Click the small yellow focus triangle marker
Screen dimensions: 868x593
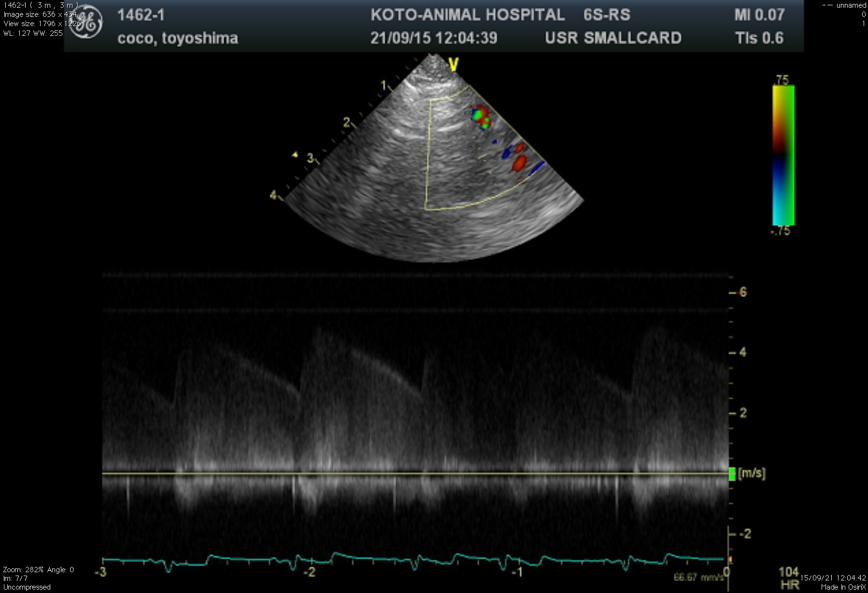(x=295, y=155)
